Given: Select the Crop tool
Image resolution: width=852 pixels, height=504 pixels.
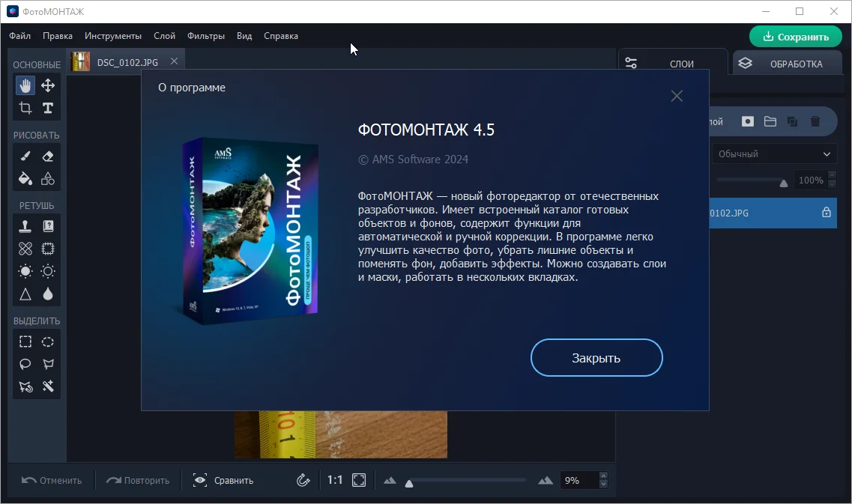Looking at the screenshot, I should point(25,108).
